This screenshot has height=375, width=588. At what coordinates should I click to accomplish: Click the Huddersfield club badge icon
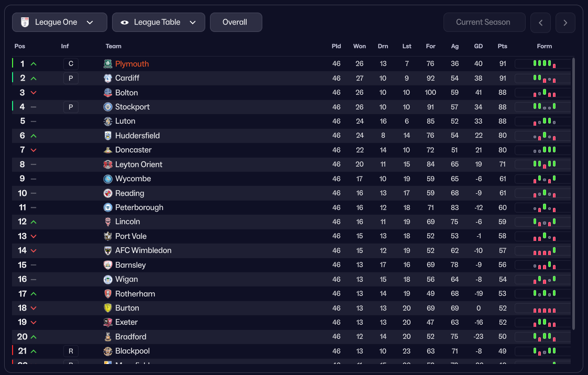point(108,136)
